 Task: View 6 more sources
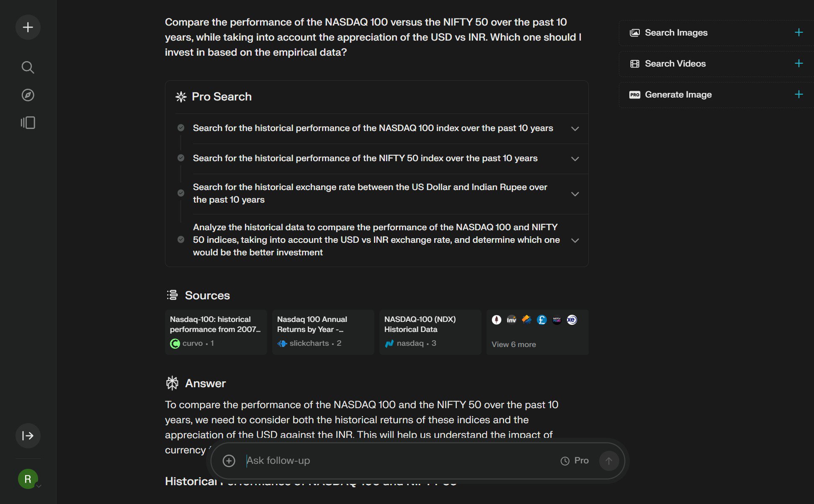(x=513, y=344)
